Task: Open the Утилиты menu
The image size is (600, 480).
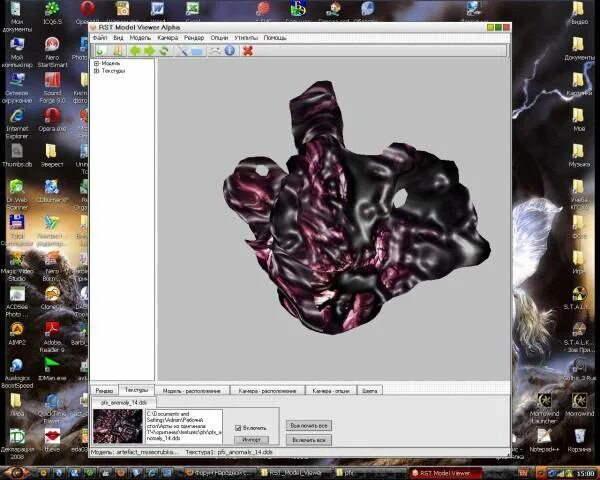Action: pos(246,38)
